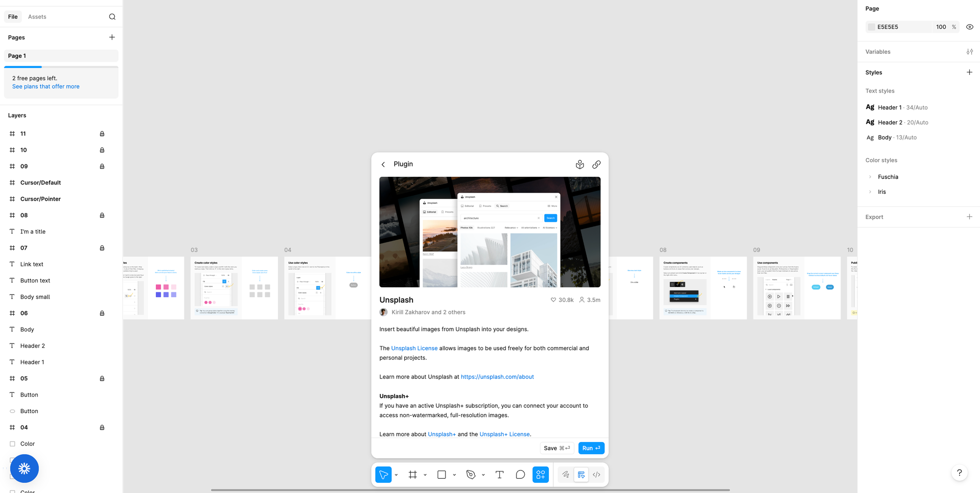This screenshot has width=980, height=493.
Task: Select the Comment tool
Action: tap(520, 474)
